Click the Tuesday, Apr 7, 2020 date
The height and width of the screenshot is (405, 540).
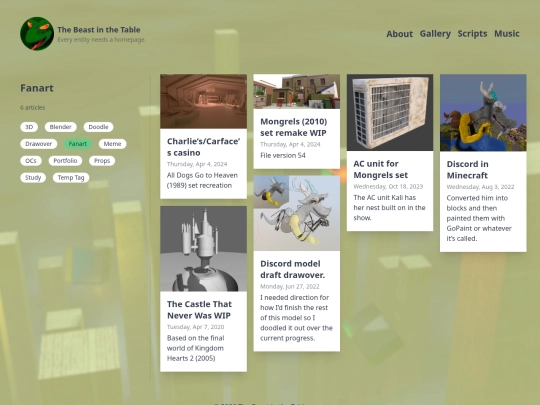click(x=195, y=327)
